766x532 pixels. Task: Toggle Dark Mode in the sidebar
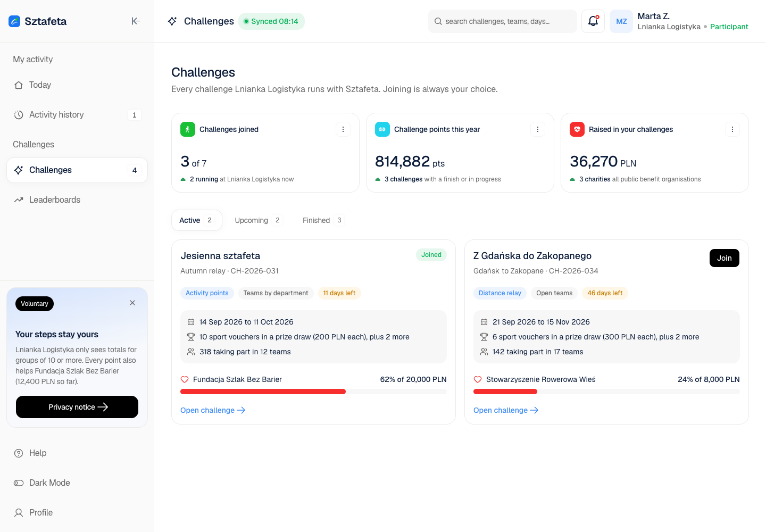77,483
